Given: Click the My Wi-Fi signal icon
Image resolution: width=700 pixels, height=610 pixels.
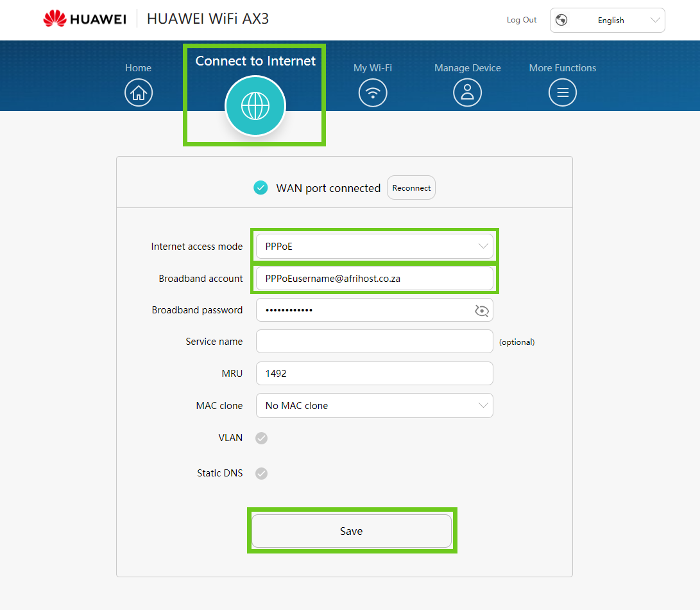Looking at the screenshot, I should [373, 93].
